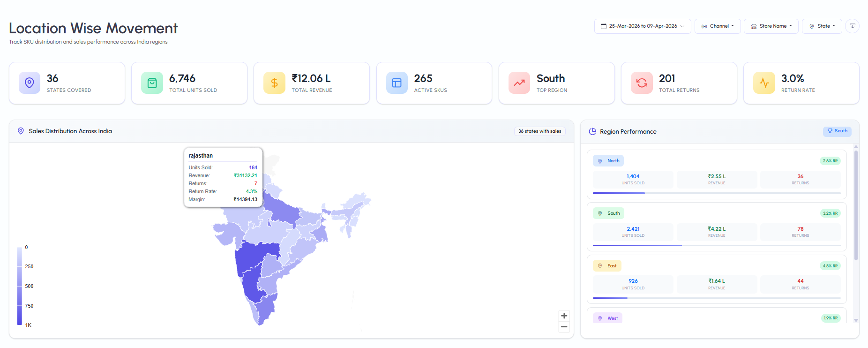Screen dimensions: 868x348
Task: Click the North region progress bar
Action: (717, 193)
